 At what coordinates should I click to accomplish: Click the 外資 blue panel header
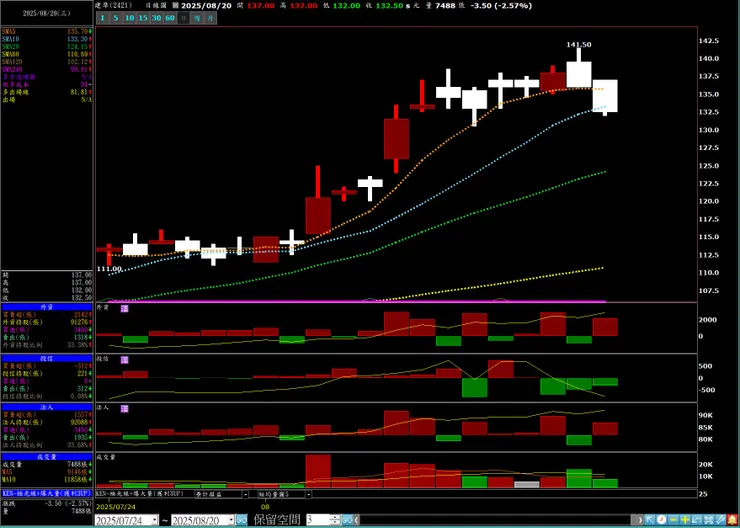[x=47, y=307]
